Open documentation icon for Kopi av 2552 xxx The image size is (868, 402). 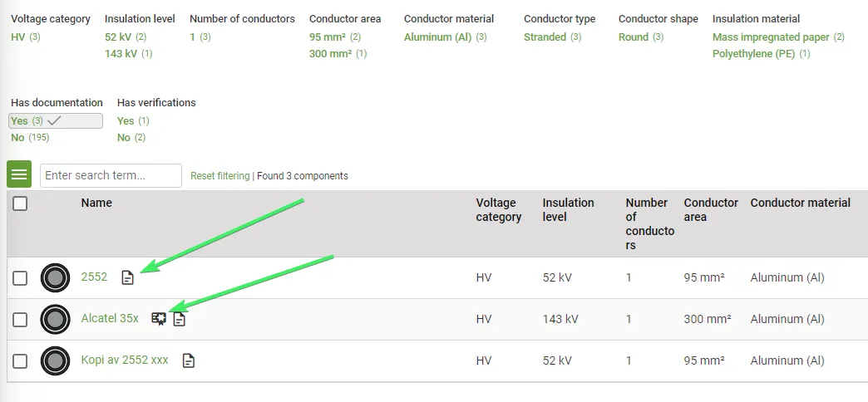pyautogui.click(x=189, y=360)
